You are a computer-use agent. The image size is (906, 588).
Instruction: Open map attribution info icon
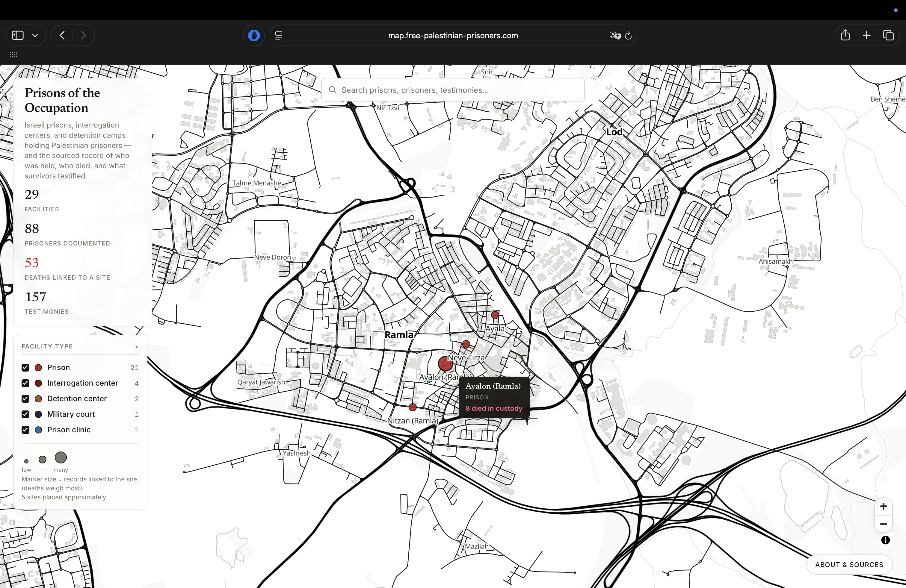885,540
